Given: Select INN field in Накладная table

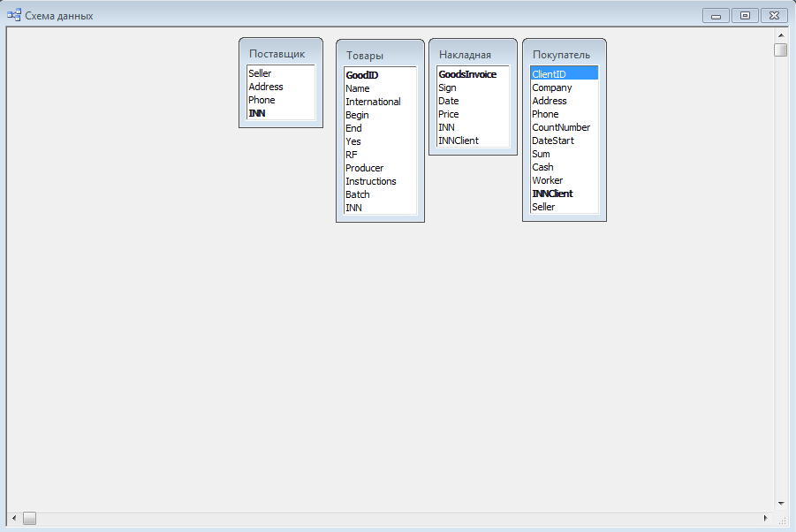Looking at the screenshot, I should pos(474,127).
